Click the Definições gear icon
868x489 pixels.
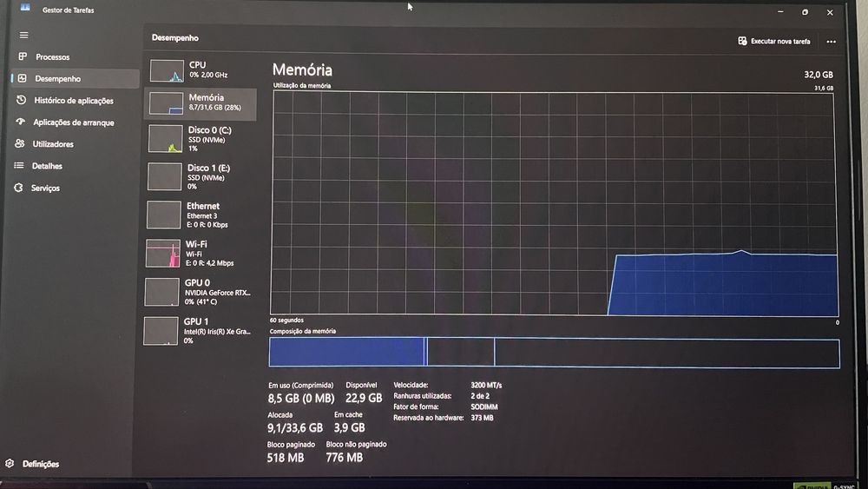pos(10,463)
